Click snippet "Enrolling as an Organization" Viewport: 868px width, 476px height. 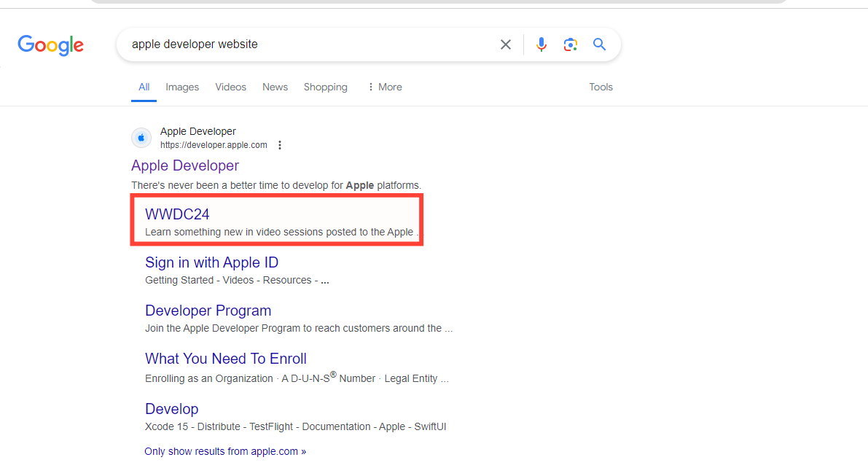297,378
